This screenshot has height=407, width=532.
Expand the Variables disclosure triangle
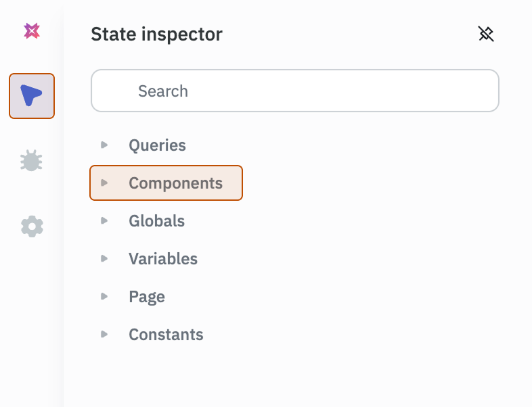104,258
